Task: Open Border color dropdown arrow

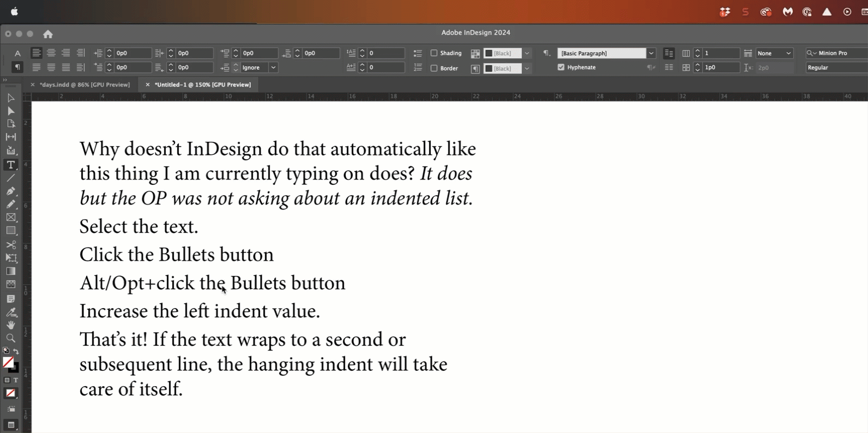Action: (527, 69)
